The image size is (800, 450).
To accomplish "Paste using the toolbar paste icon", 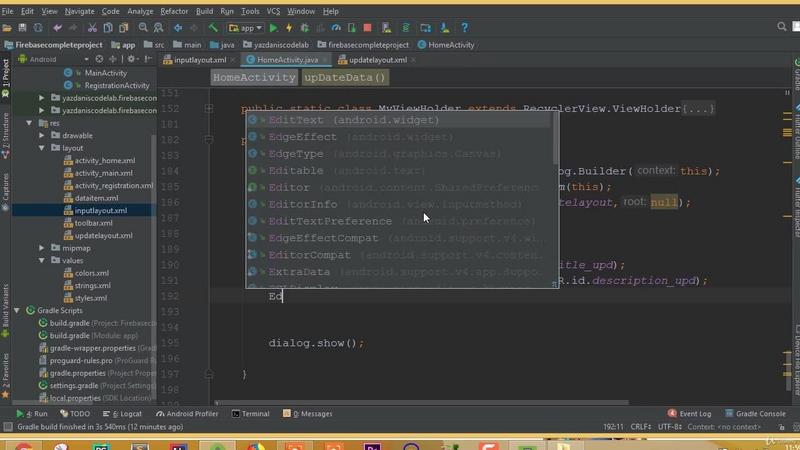I will click(x=123, y=28).
